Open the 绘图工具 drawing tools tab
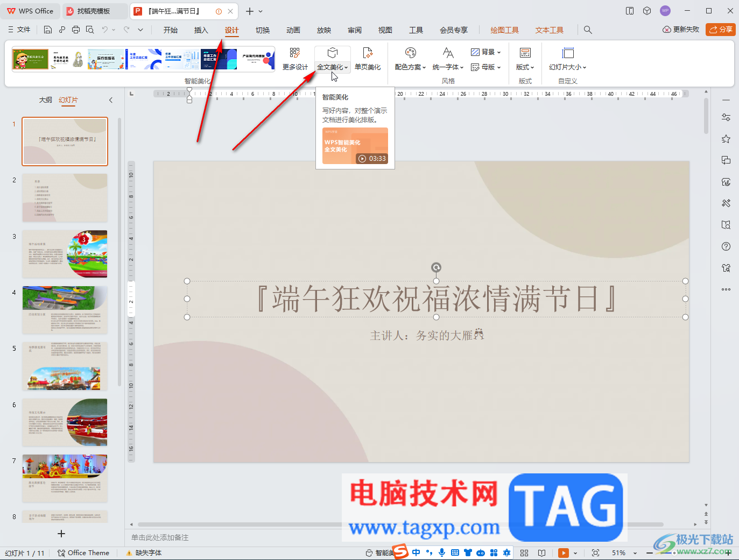This screenshot has height=560, width=739. pos(505,30)
